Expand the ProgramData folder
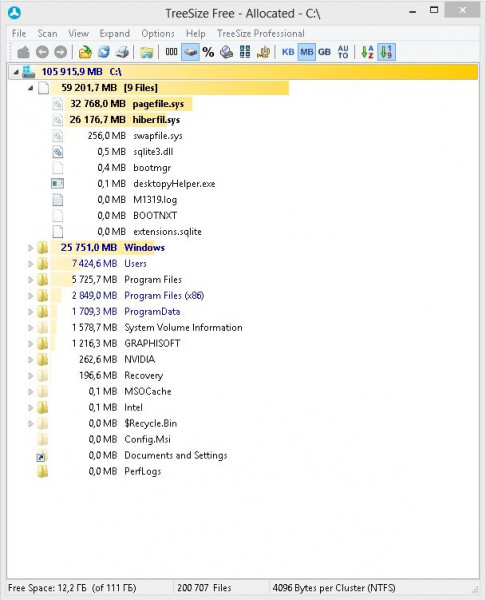486x600 pixels. [x=31, y=312]
